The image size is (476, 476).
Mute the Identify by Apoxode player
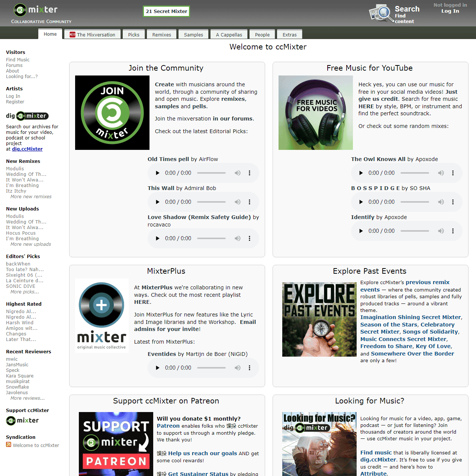[441, 231]
